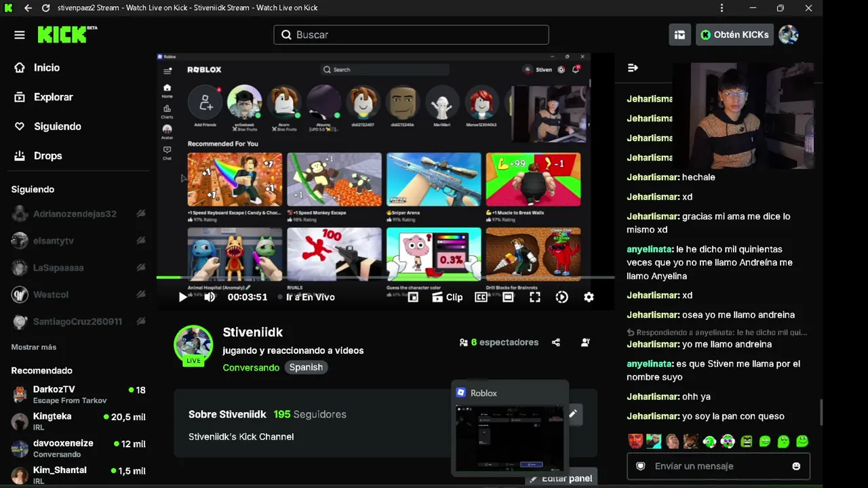The image size is (868, 488).
Task: Insert the bearded man with hat emote
Action: tap(690, 441)
